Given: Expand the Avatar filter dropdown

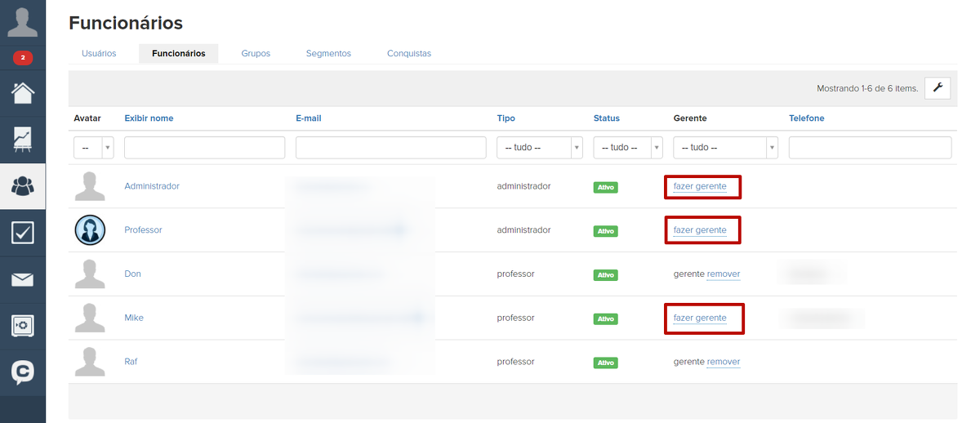Looking at the screenshot, I should click(x=94, y=148).
